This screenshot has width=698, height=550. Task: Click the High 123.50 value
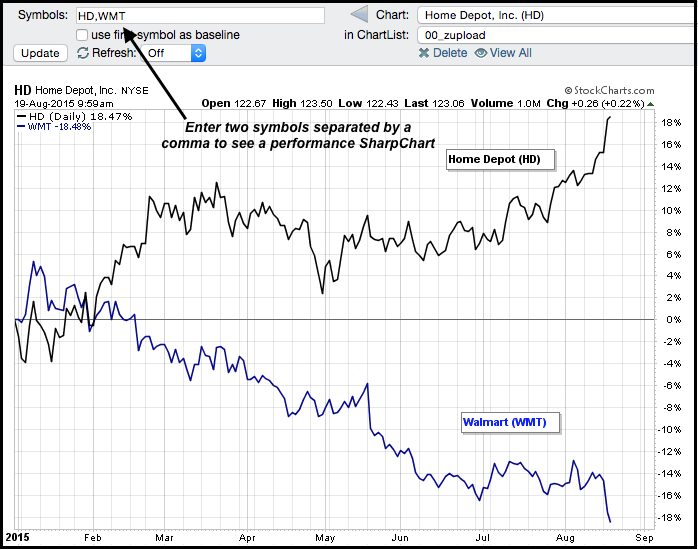pyautogui.click(x=302, y=104)
